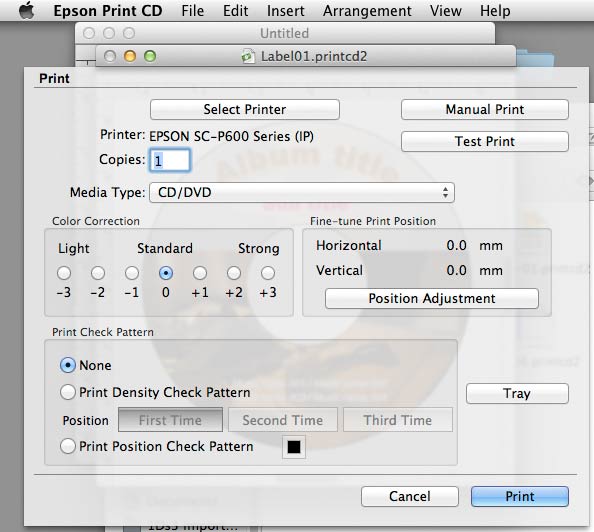Zoom the Label01.printcd2 window
This screenshot has width=594, height=532.
click(150, 56)
